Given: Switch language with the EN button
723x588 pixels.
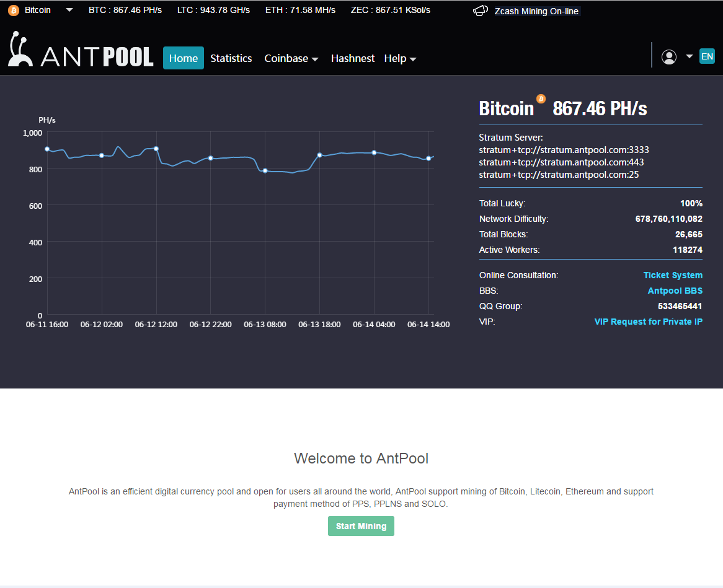Looking at the screenshot, I should (707, 56).
